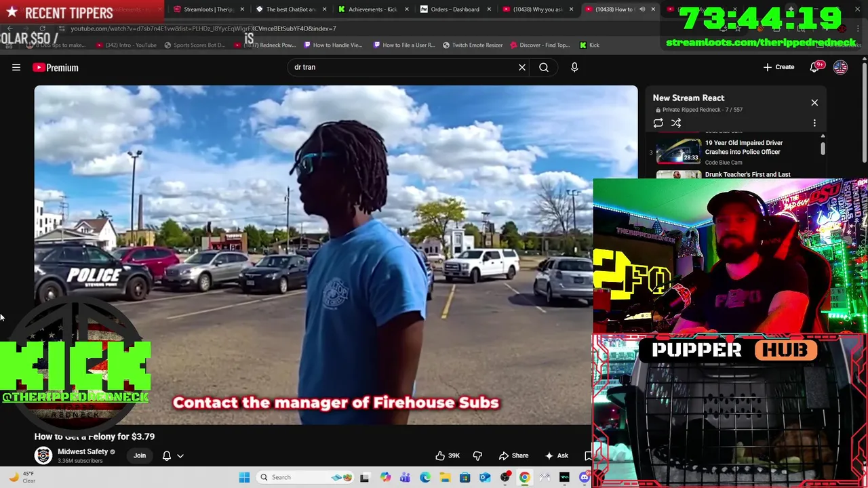The width and height of the screenshot is (868, 488).
Task: Open the playlist three-dot options menu
Action: (x=814, y=123)
